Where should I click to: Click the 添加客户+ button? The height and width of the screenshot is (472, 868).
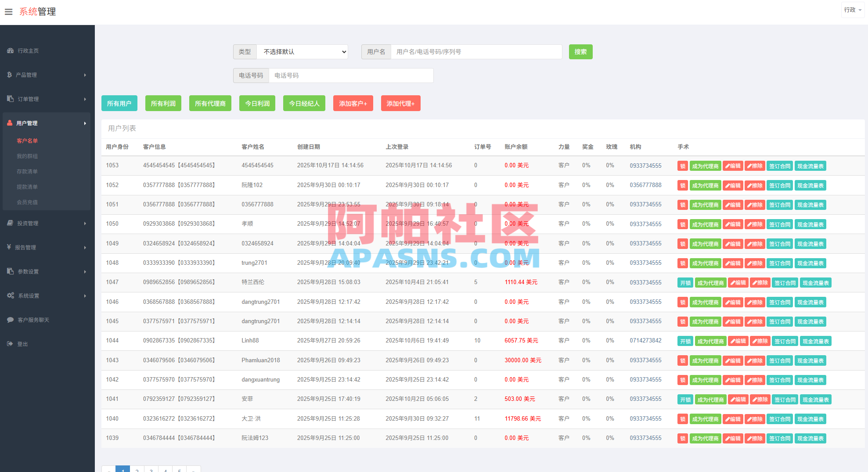(353, 103)
